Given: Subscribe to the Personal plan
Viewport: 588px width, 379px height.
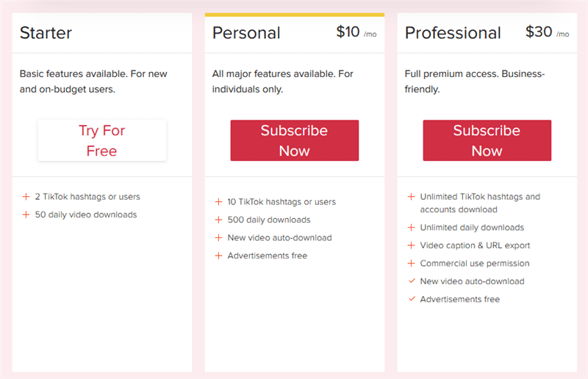Looking at the screenshot, I should (x=295, y=140).
